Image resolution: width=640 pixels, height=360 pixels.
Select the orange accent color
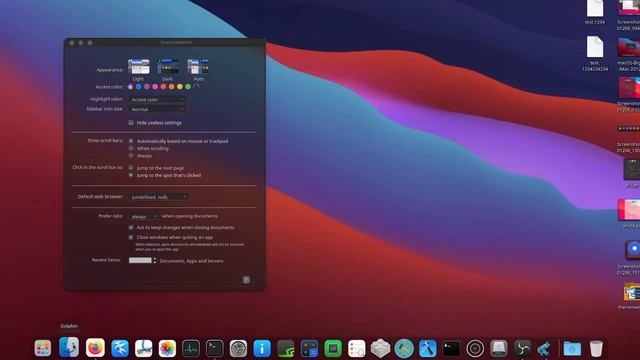pyautogui.click(x=171, y=87)
